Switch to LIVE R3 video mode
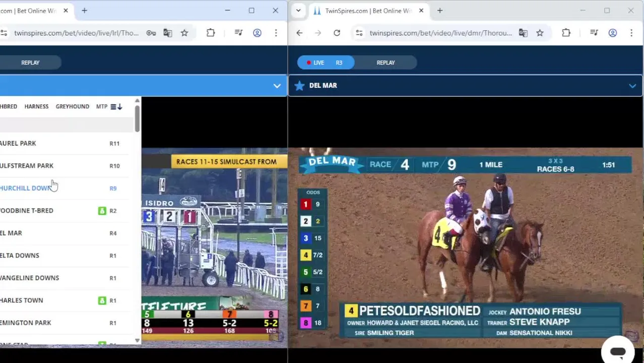The image size is (644, 363). 326,63
